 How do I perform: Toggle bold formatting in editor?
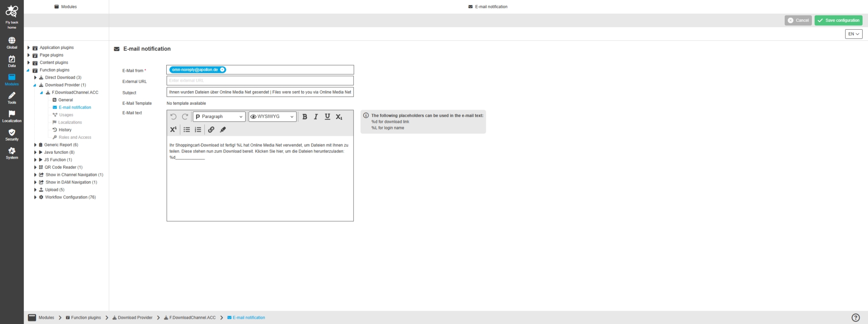tap(305, 116)
